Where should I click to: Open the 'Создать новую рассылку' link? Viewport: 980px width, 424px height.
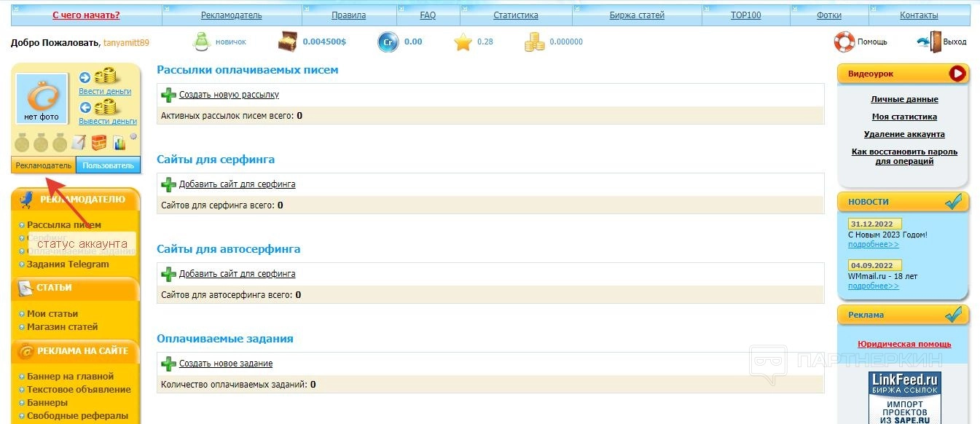(x=229, y=95)
